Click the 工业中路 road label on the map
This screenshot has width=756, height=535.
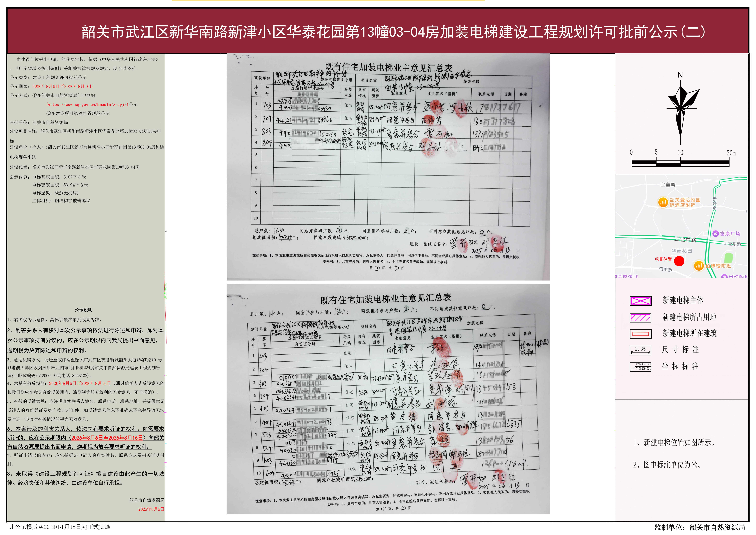685,240
